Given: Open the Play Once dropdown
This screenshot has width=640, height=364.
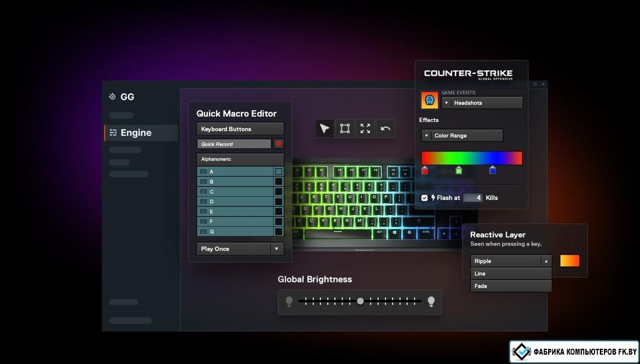Looking at the screenshot, I should 240,249.
